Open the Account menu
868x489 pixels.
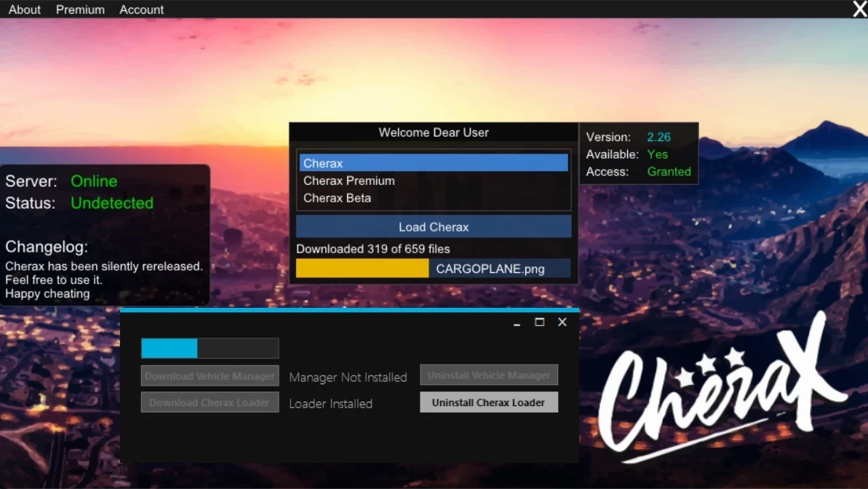point(141,9)
